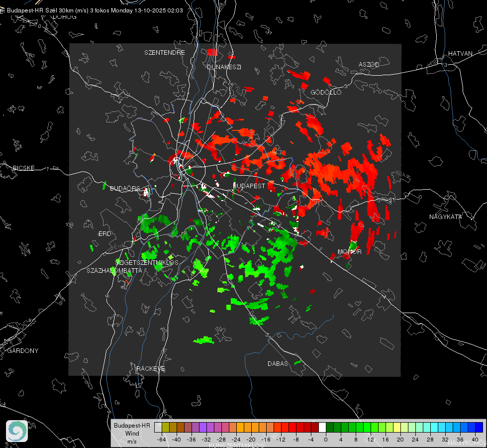Click the yellow swatch above 20 in legend
The width and height of the screenshot is (487, 448).
tap(397, 428)
